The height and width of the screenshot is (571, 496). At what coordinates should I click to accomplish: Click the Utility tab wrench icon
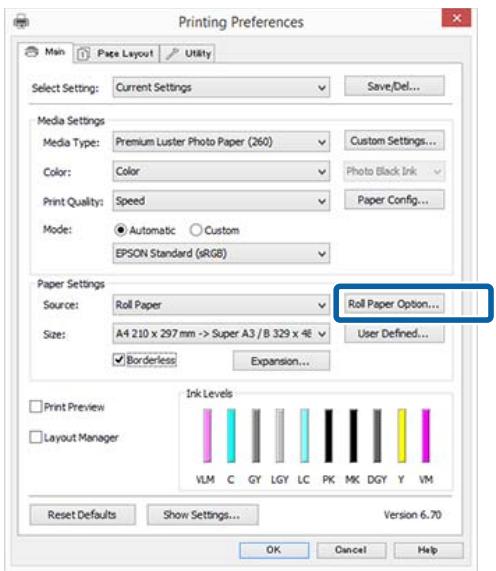click(x=172, y=54)
